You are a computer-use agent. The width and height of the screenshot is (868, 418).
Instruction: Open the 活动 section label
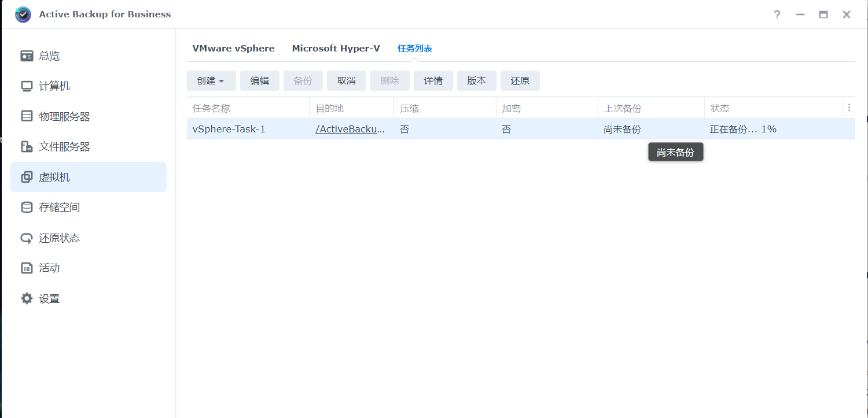point(49,268)
